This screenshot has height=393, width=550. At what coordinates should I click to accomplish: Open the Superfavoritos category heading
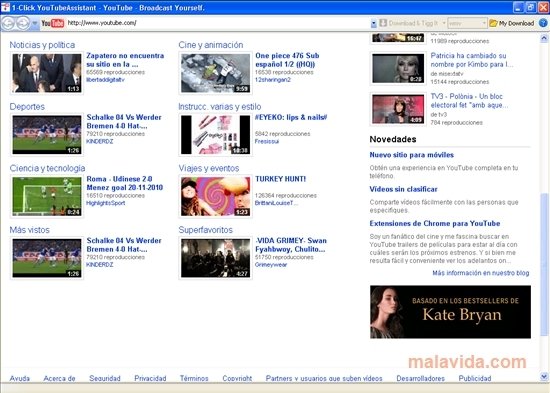[206, 230]
